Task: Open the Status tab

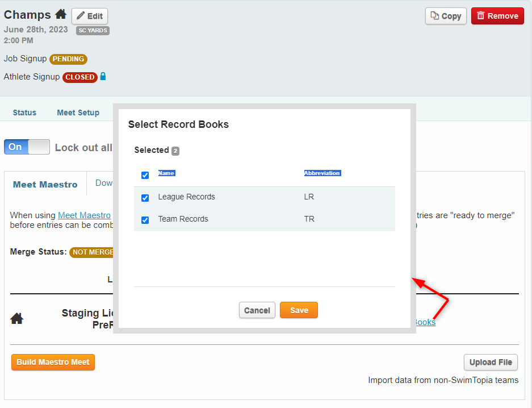Action: 24,113
